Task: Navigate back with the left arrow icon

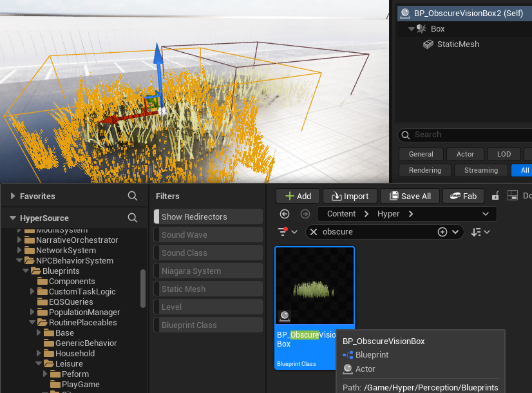Action: coord(285,214)
